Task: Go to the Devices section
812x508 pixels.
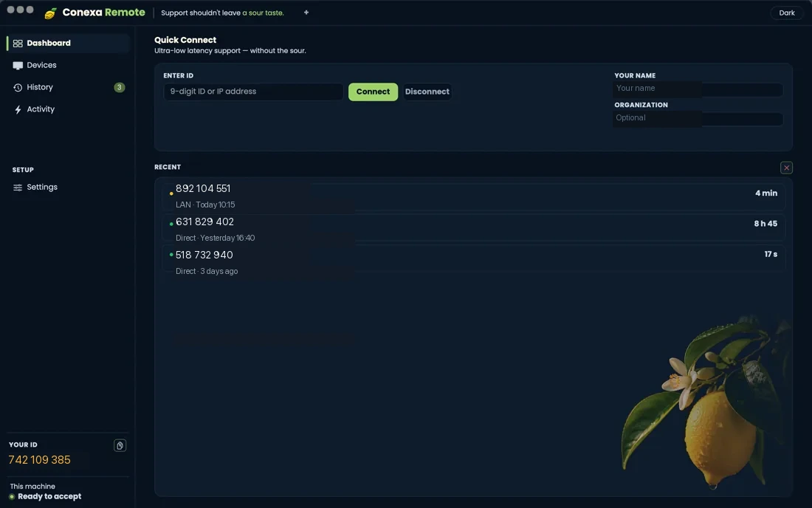Action: click(68, 65)
